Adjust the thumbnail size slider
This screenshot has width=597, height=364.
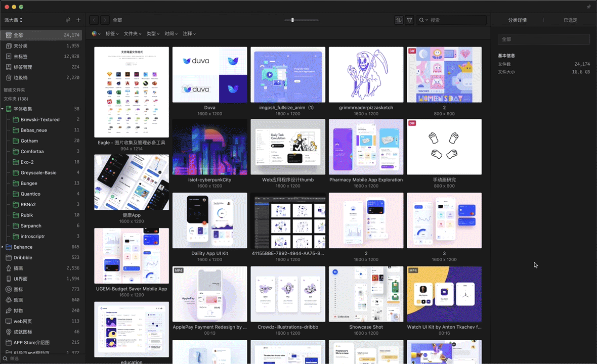(292, 20)
